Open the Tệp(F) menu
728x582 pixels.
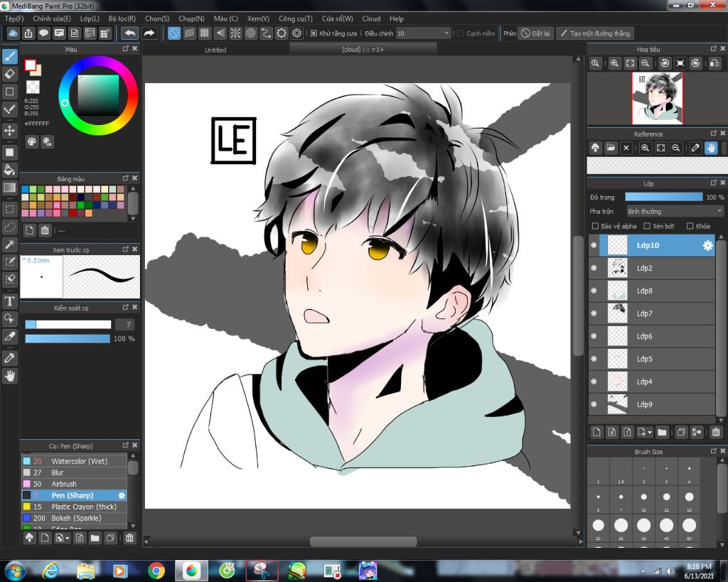pos(14,18)
